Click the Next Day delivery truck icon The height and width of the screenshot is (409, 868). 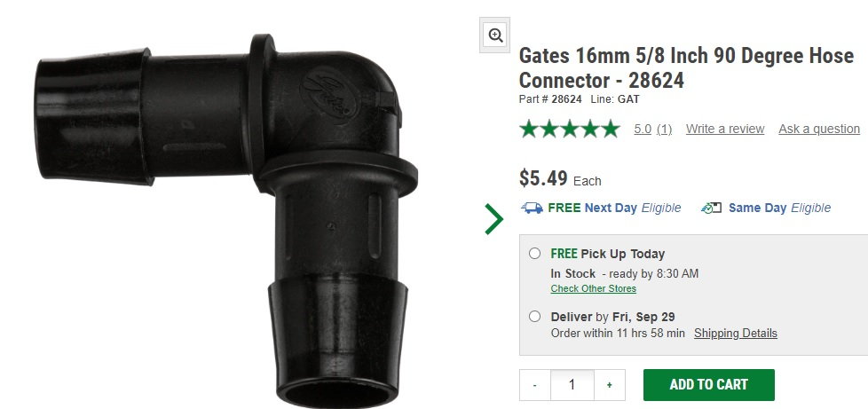(x=533, y=208)
